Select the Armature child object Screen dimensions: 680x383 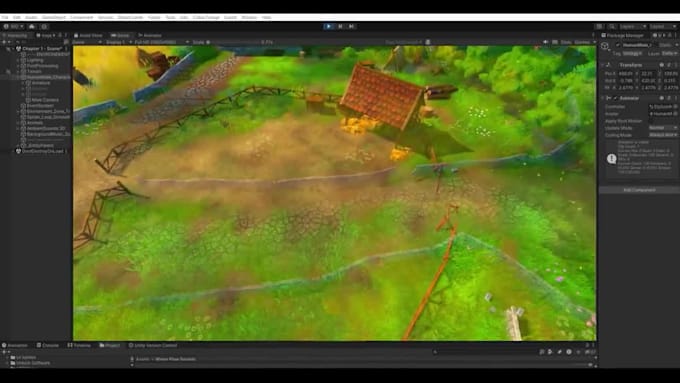point(41,83)
